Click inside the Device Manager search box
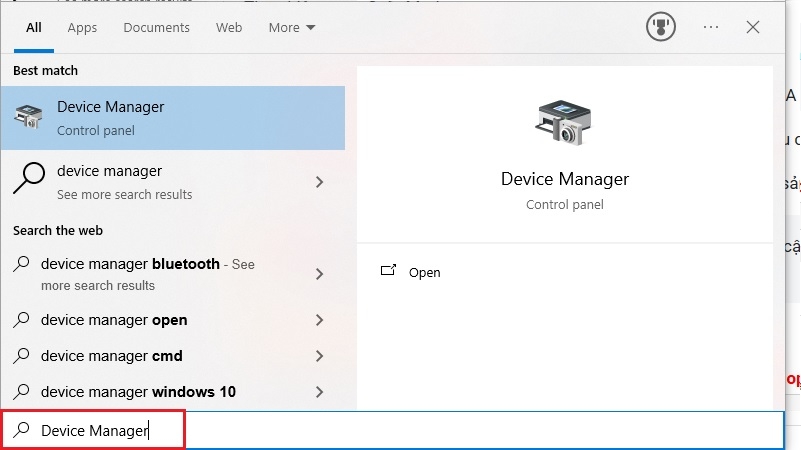The width and height of the screenshot is (801, 450). [x=392, y=430]
